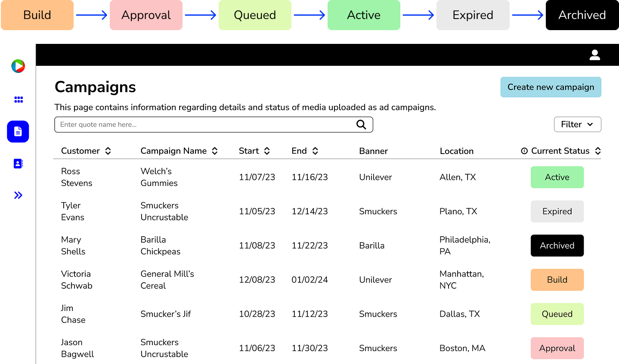This screenshot has height=364, width=619.
Task: Open General Mill's Cereal campaign
Action: point(167,280)
